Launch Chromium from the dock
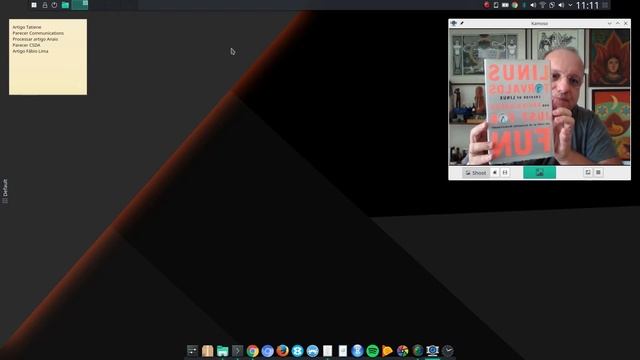The width and height of the screenshot is (640, 360). pos(267,351)
